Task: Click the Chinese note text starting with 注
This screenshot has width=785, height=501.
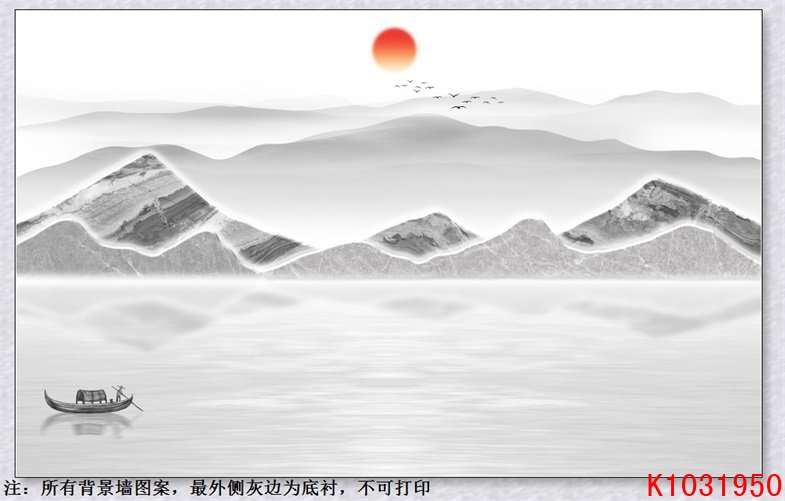Action: pos(216,487)
